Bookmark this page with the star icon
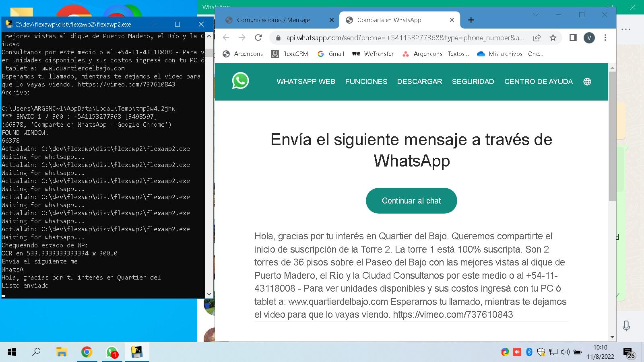Image resolution: width=644 pixels, height=362 pixels. coord(553,38)
